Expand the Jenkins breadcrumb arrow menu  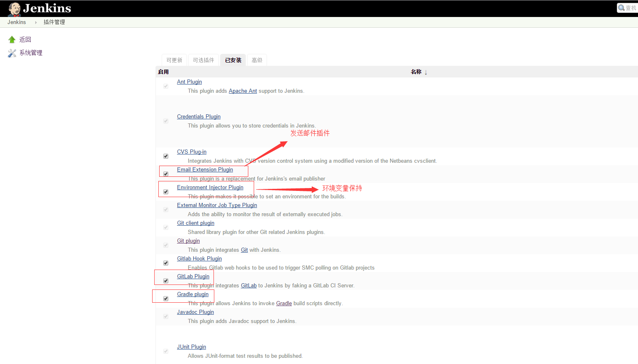point(36,22)
